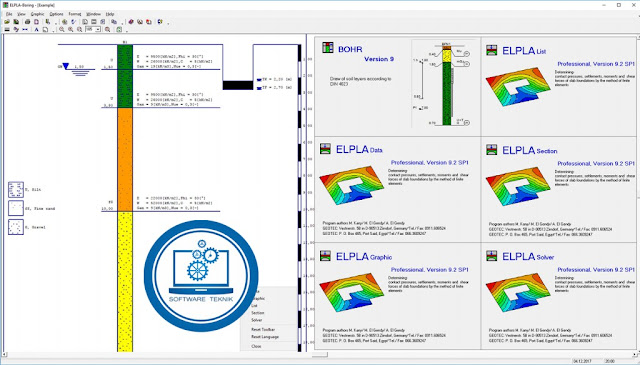Image resolution: width=640 pixels, height=365 pixels.
Task: Open the Options menu
Action: click(56, 14)
